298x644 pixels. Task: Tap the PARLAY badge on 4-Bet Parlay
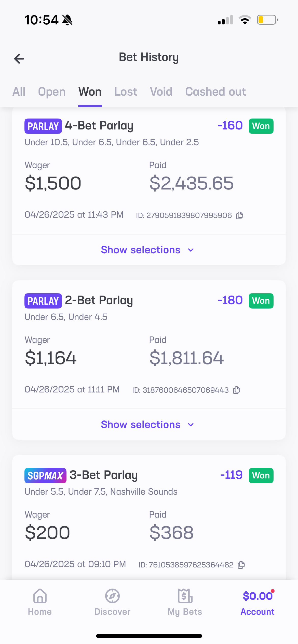point(43,126)
